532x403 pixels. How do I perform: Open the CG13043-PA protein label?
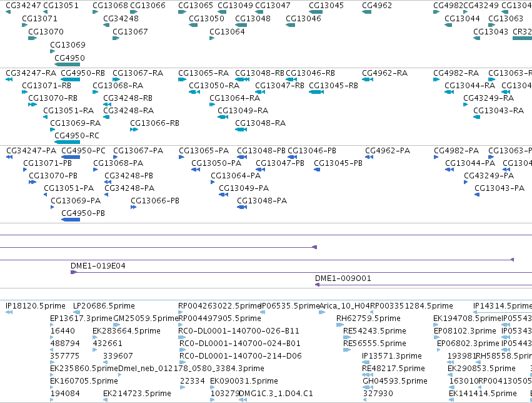[x=499, y=188]
